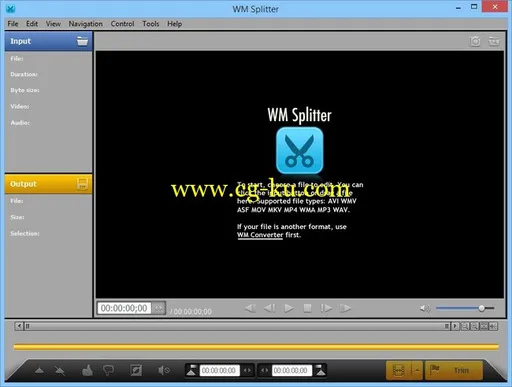512x387 pixels.
Task: Click the WM Splitter app icon in title bar
Action: pos(11,9)
